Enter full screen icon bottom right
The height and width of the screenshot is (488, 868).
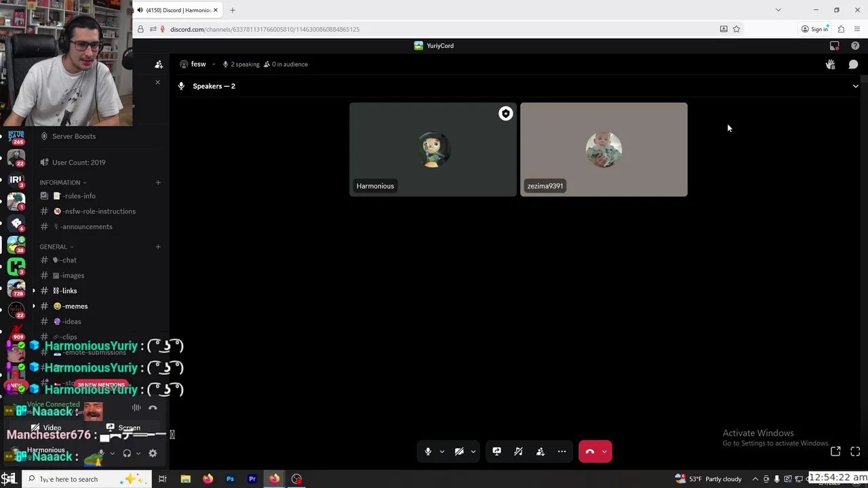pyautogui.click(x=855, y=451)
